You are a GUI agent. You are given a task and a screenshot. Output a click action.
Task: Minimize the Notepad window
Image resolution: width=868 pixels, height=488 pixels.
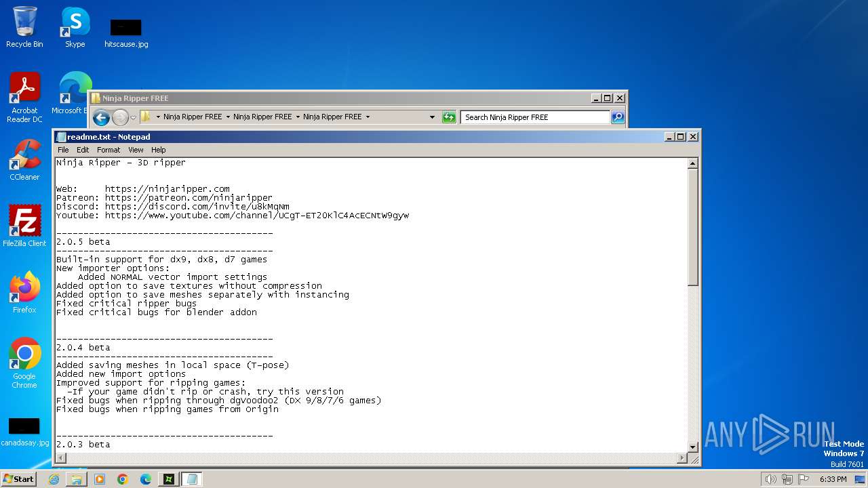tap(669, 137)
